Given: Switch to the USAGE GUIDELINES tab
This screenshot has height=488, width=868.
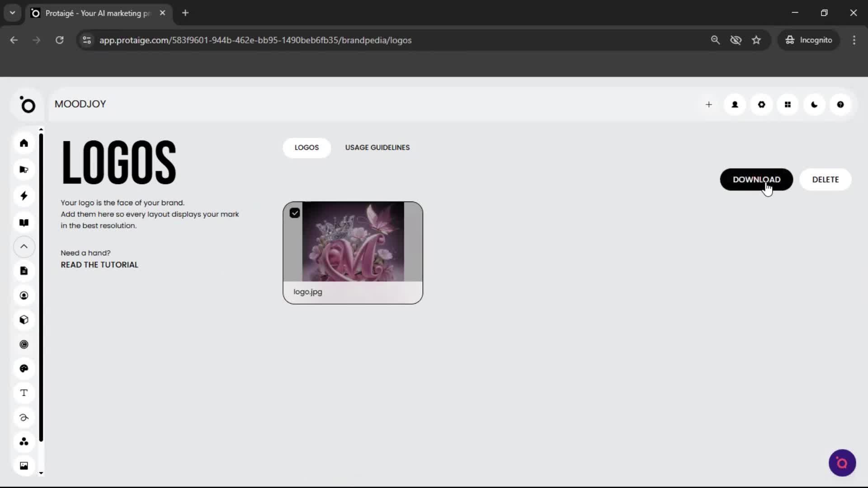Looking at the screenshot, I should pos(377,147).
